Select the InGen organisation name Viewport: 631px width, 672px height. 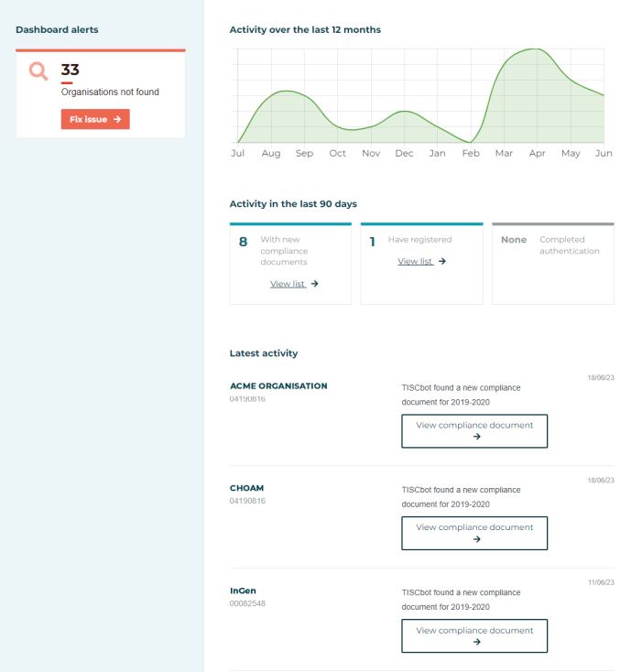[x=244, y=591]
